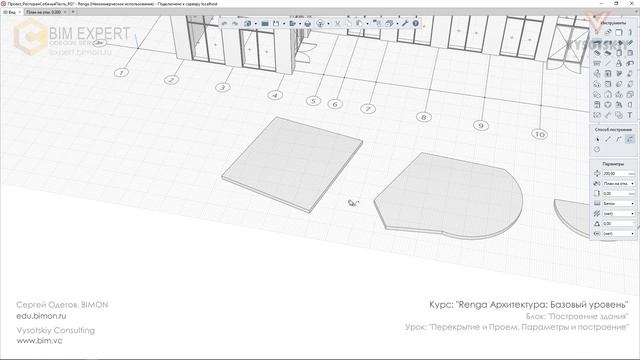Click the Copy icon in toolbar
640x360 pixels.
click(x=349, y=24)
